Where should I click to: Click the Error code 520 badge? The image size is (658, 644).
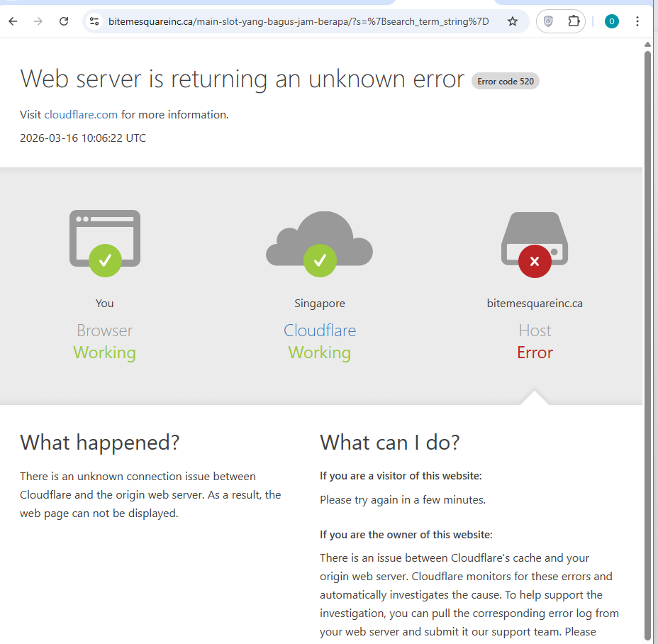pyautogui.click(x=506, y=82)
